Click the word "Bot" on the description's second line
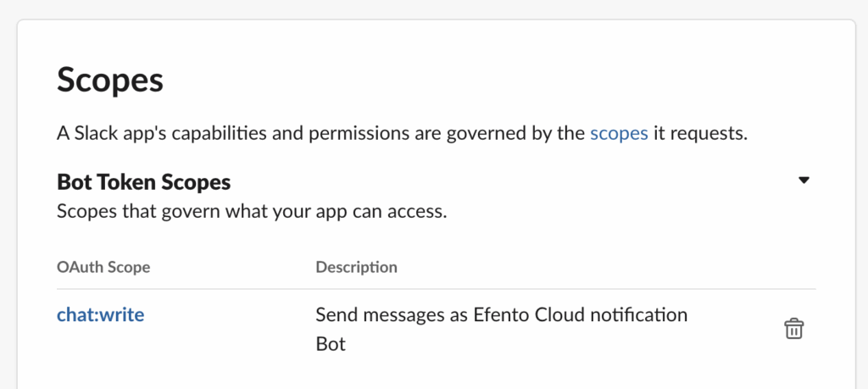868x389 pixels. (x=331, y=344)
